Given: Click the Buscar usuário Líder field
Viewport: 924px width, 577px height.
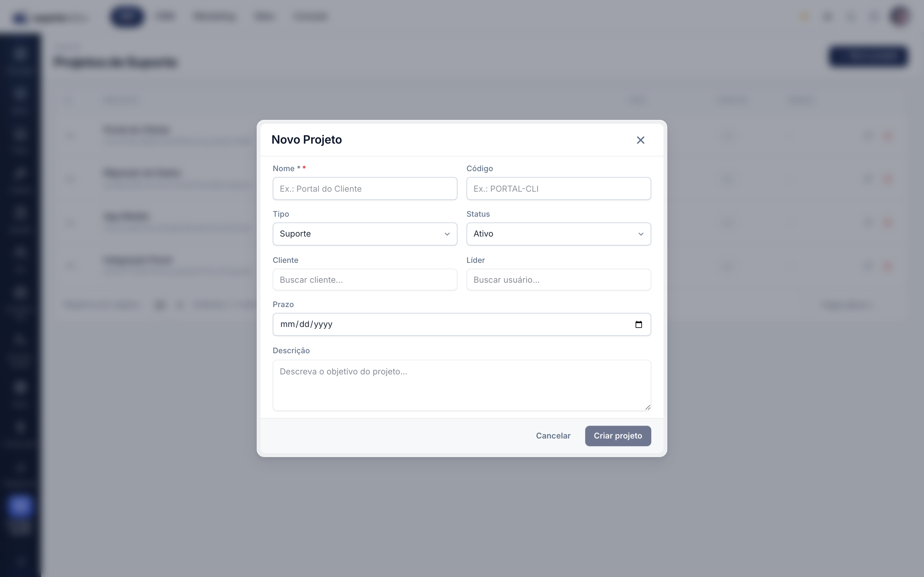Looking at the screenshot, I should pos(558,280).
